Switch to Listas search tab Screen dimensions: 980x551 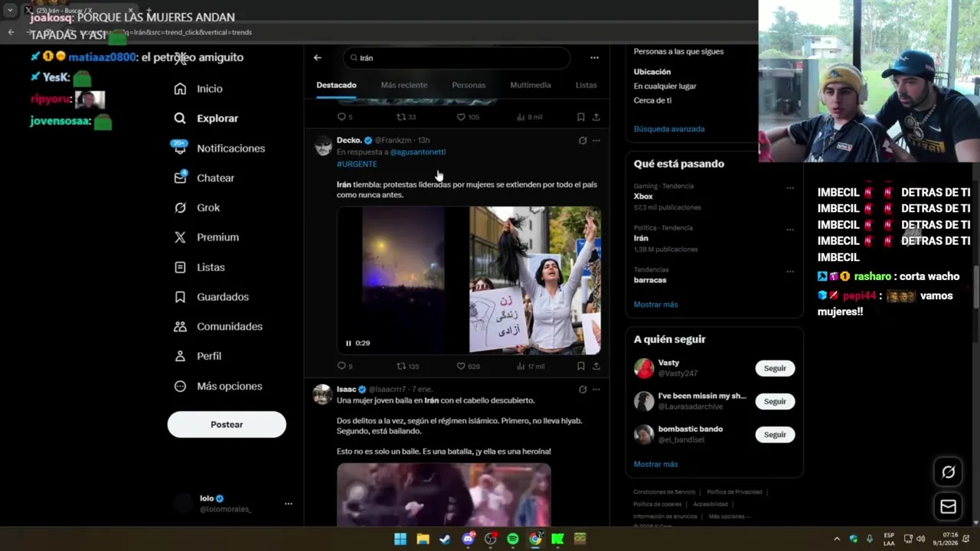pyautogui.click(x=586, y=85)
